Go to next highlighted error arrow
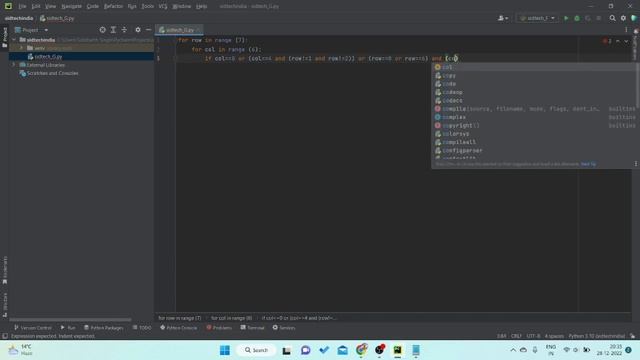 [626, 41]
